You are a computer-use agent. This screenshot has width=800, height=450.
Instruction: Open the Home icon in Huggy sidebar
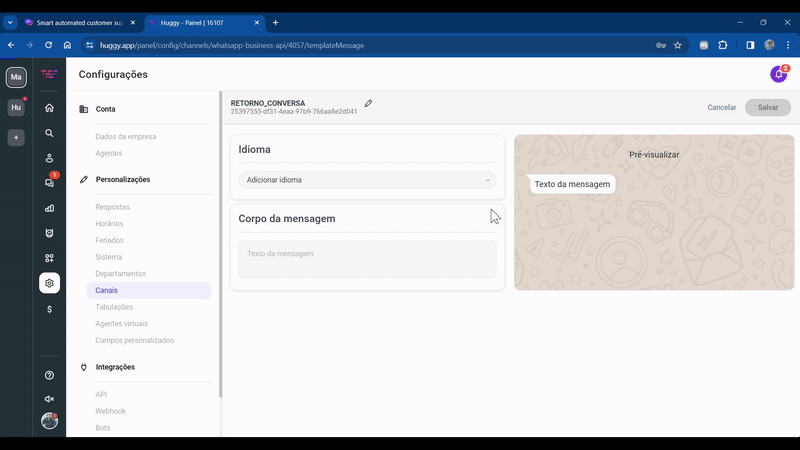click(x=49, y=108)
